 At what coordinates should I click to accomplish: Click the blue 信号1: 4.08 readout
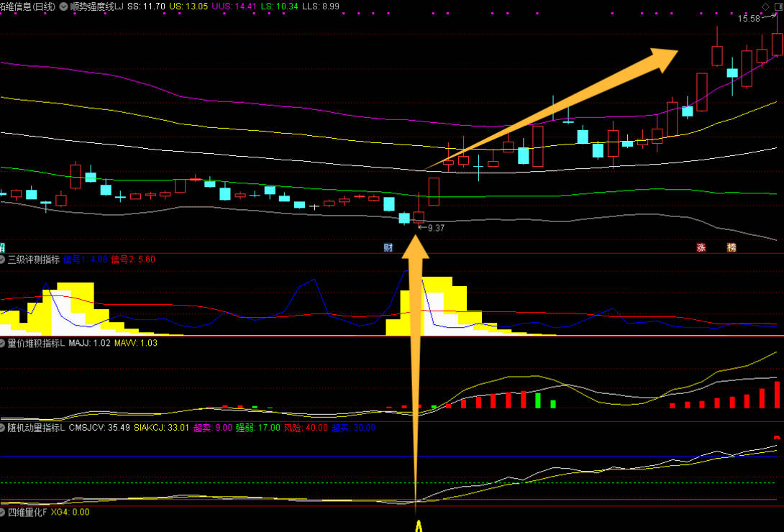click(86, 260)
